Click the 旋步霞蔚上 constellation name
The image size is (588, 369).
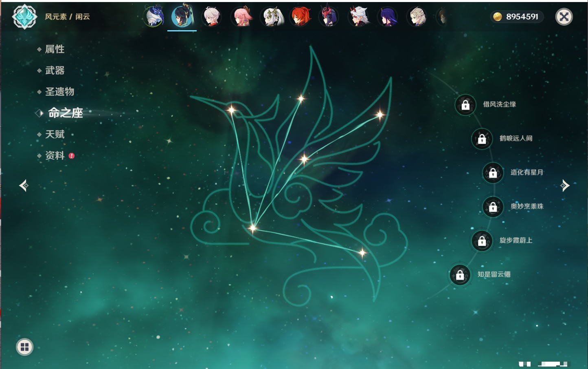coord(516,240)
